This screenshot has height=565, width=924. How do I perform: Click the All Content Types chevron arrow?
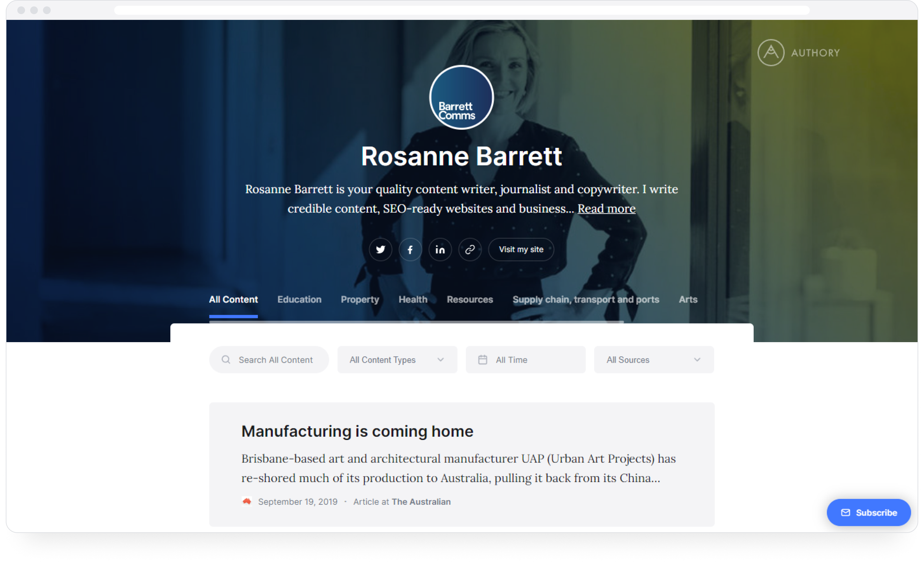pyautogui.click(x=440, y=359)
